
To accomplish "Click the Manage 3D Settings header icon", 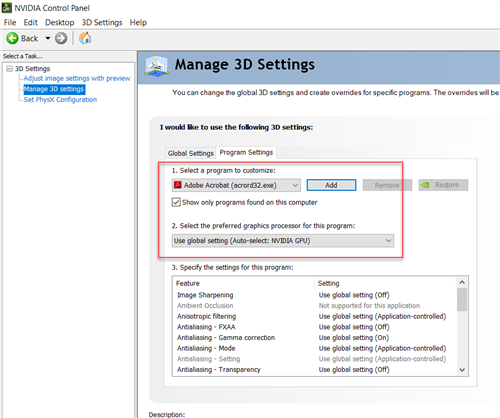I will [156, 66].
